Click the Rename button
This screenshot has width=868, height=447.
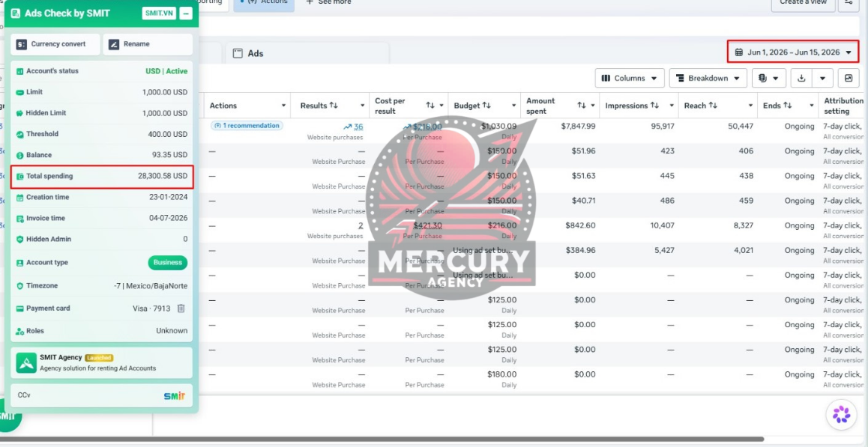(x=148, y=44)
